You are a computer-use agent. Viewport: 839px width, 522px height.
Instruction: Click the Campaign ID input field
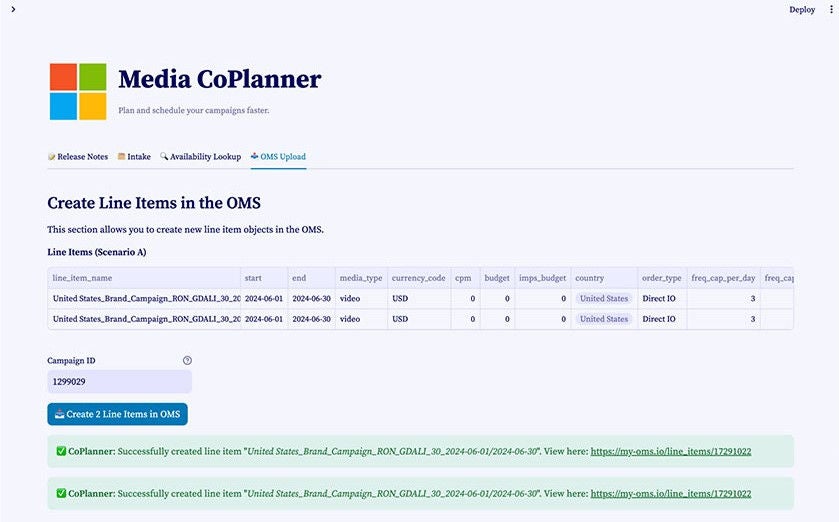119,382
